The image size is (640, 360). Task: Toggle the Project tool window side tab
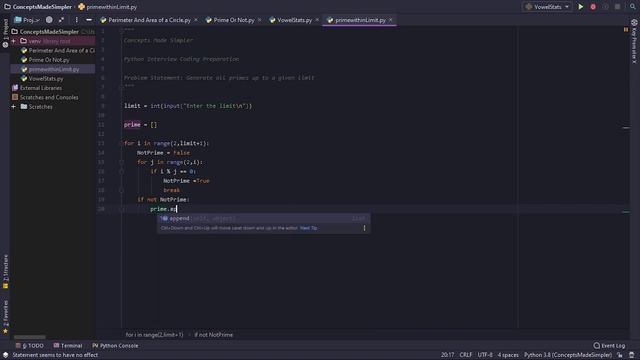pos(5,33)
